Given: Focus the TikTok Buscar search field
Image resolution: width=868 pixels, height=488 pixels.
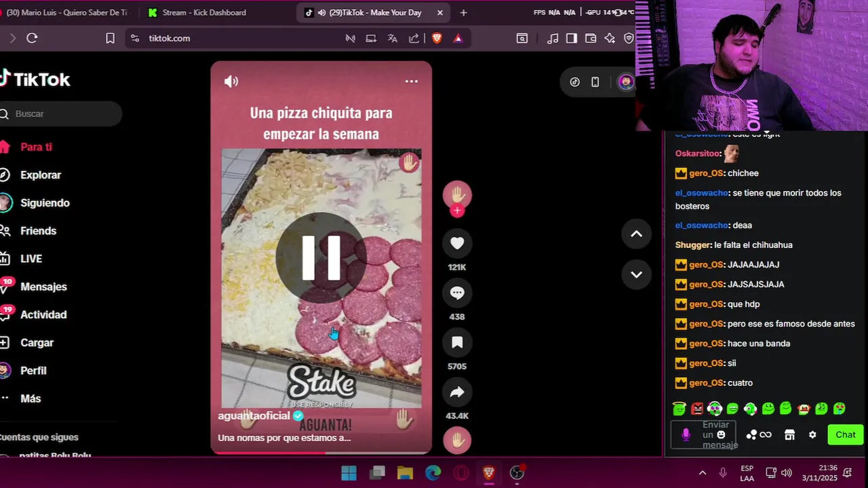Looking at the screenshot, I should (x=61, y=114).
